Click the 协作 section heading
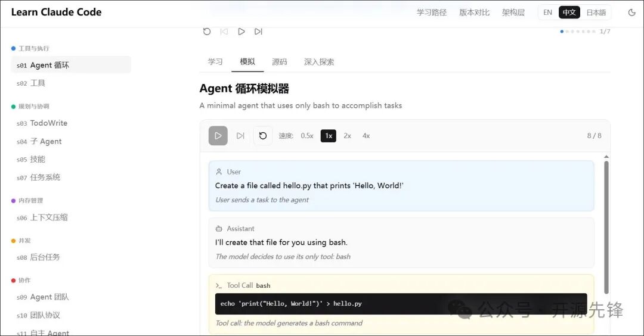 (x=24, y=280)
